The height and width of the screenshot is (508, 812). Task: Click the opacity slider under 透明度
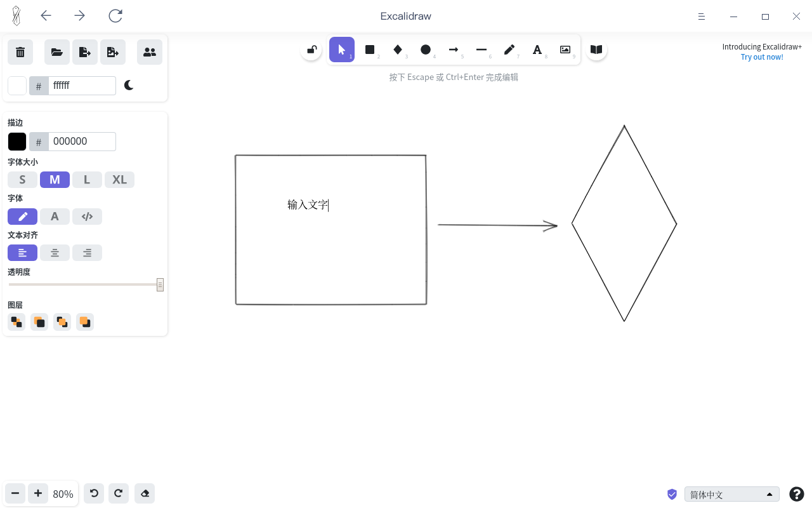84,284
